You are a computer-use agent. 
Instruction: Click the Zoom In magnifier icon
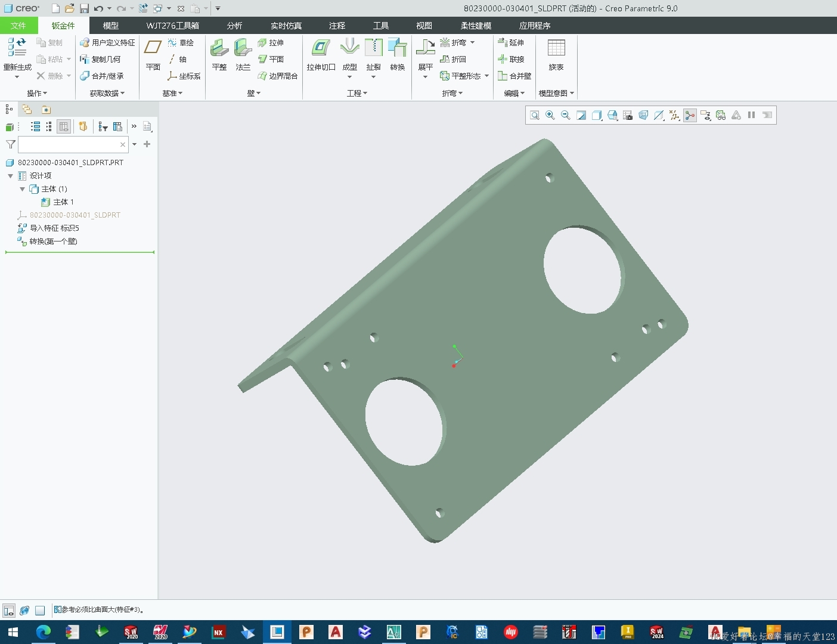click(550, 115)
